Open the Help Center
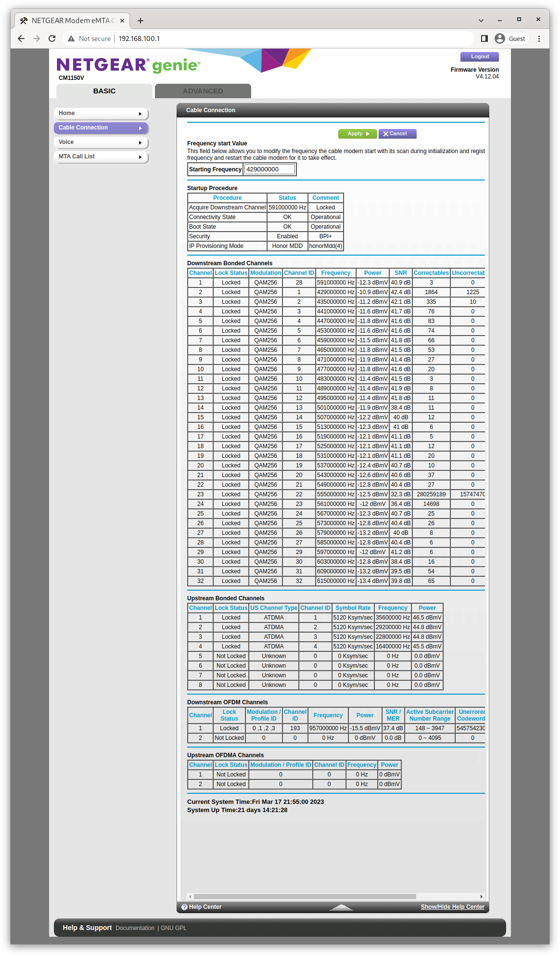Image resolution: width=560 pixels, height=956 pixels. point(205,907)
